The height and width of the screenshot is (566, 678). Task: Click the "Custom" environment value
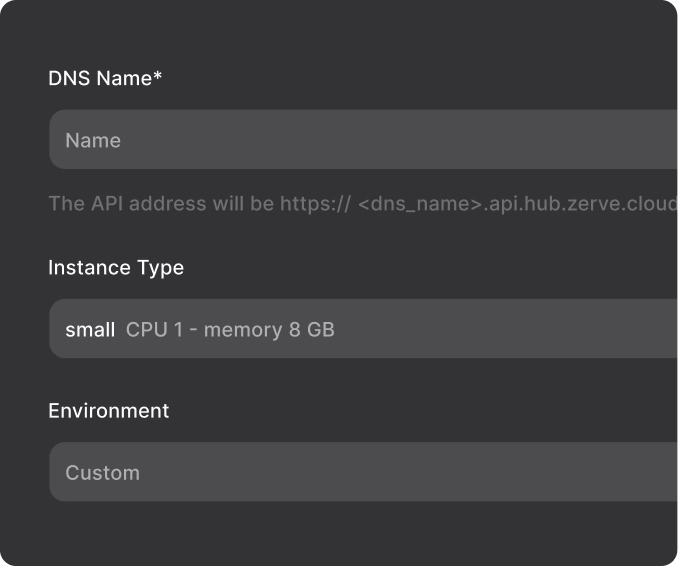(x=102, y=473)
